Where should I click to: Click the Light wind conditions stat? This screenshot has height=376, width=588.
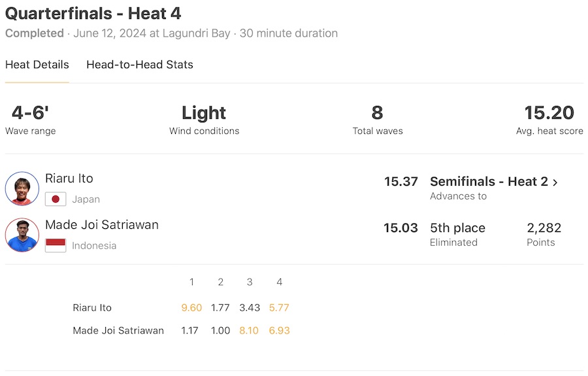(x=204, y=113)
